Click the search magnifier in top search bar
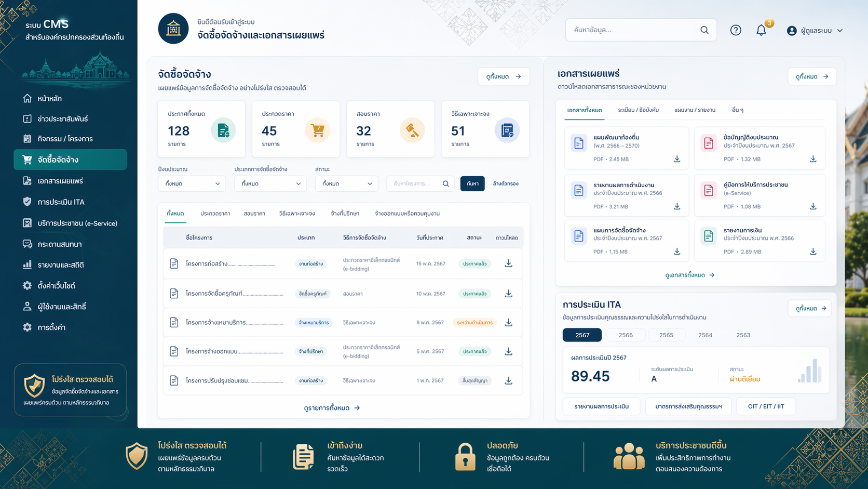868x489 pixels. [704, 30]
